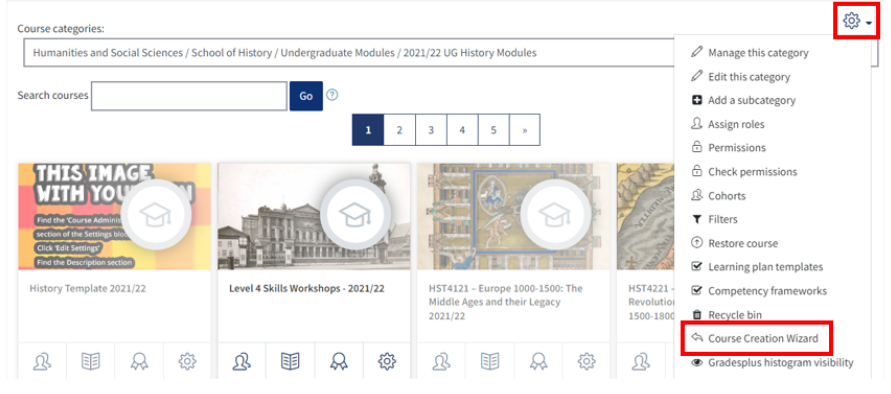Go to page 5 of courses

(493, 130)
